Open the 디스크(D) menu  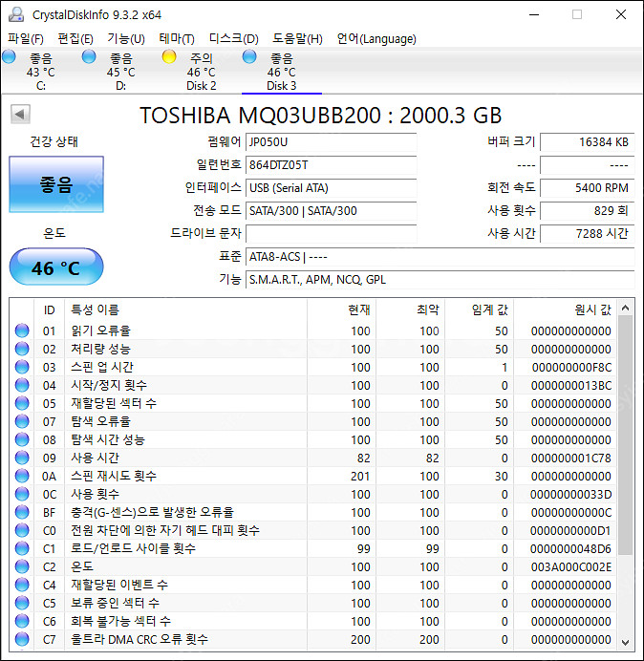tap(234, 39)
